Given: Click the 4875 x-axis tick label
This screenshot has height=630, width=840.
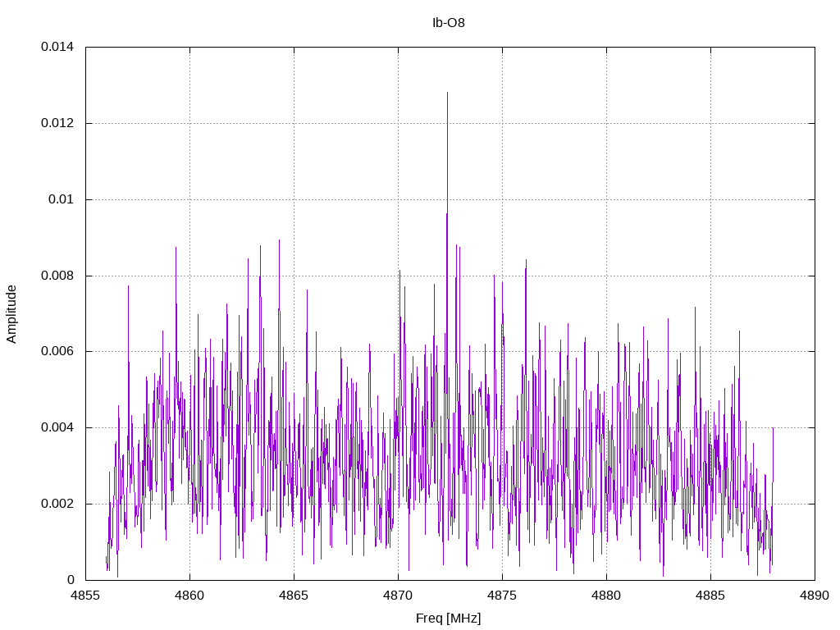Looking at the screenshot, I should pos(502,596).
